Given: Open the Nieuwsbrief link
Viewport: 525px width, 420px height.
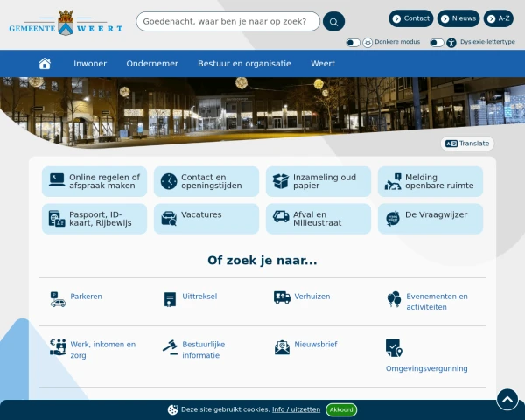Looking at the screenshot, I should [x=316, y=345].
